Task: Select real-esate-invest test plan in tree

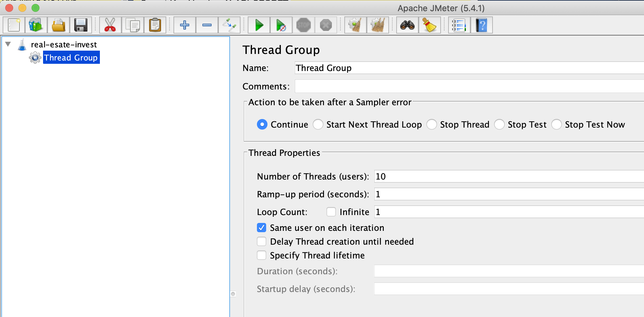Action: (64, 44)
